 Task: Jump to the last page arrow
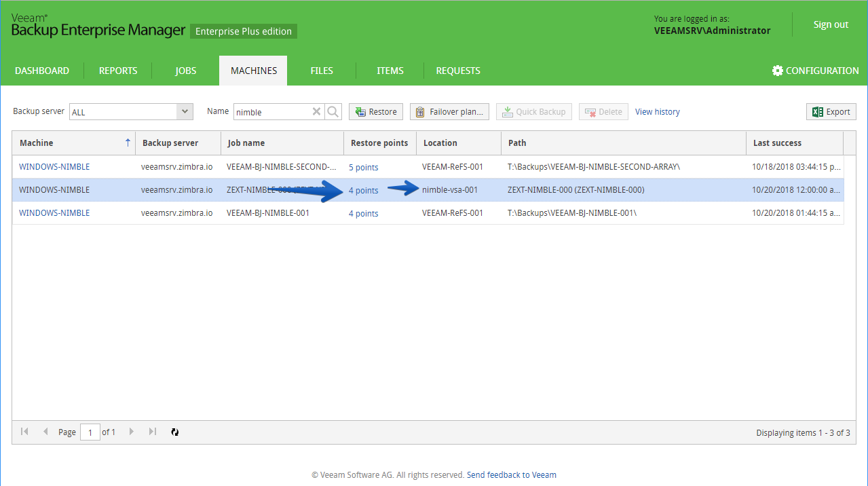click(x=153, y=432)
